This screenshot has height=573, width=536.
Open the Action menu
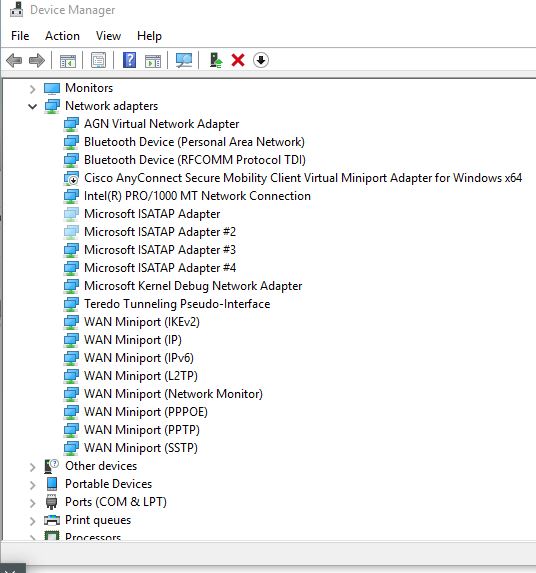tap(62, 36)
